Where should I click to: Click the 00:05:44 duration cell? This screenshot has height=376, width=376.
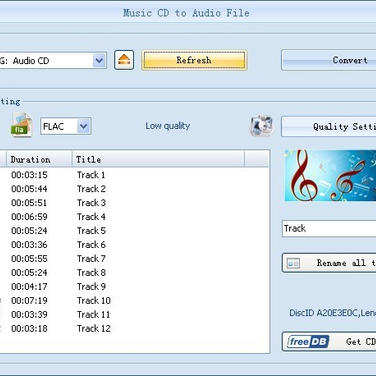[x=29, y=189]
